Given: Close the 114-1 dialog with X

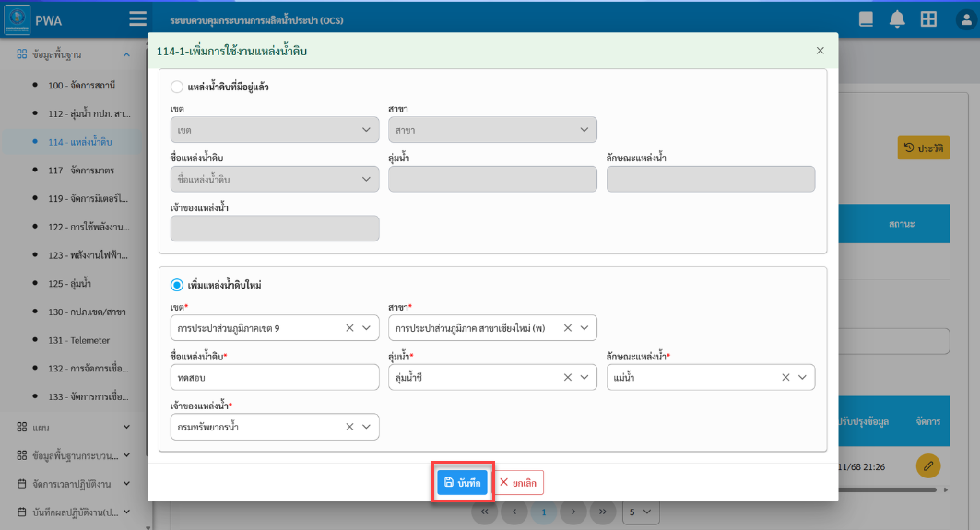Looking at the screenshot, I should click(820, 51).
